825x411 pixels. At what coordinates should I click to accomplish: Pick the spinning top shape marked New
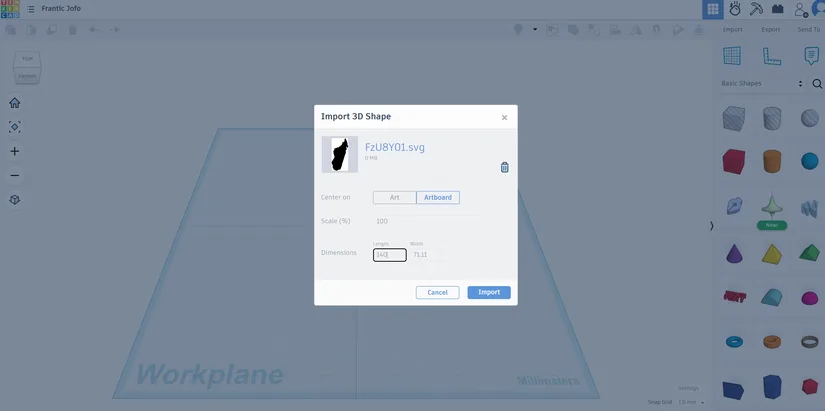772,208
